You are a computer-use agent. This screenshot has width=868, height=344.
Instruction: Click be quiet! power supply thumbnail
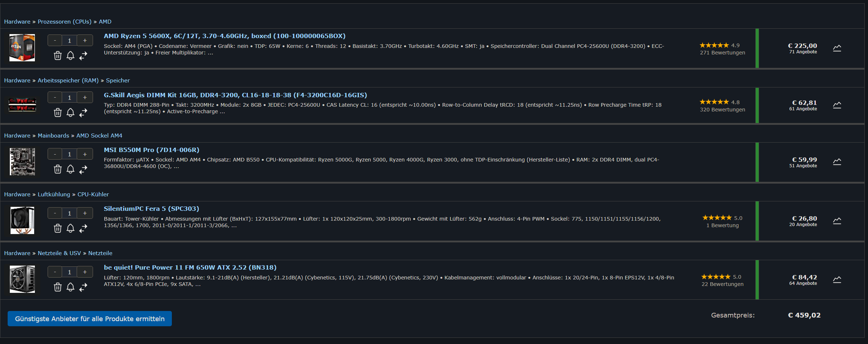click(x=22, y=279)
